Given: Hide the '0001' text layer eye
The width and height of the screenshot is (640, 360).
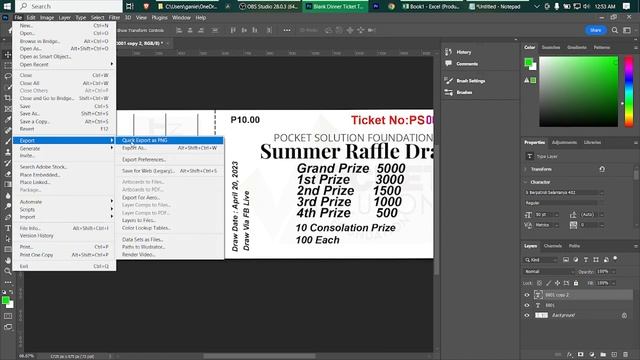Looking at the screenshot, I should (527, 305).
